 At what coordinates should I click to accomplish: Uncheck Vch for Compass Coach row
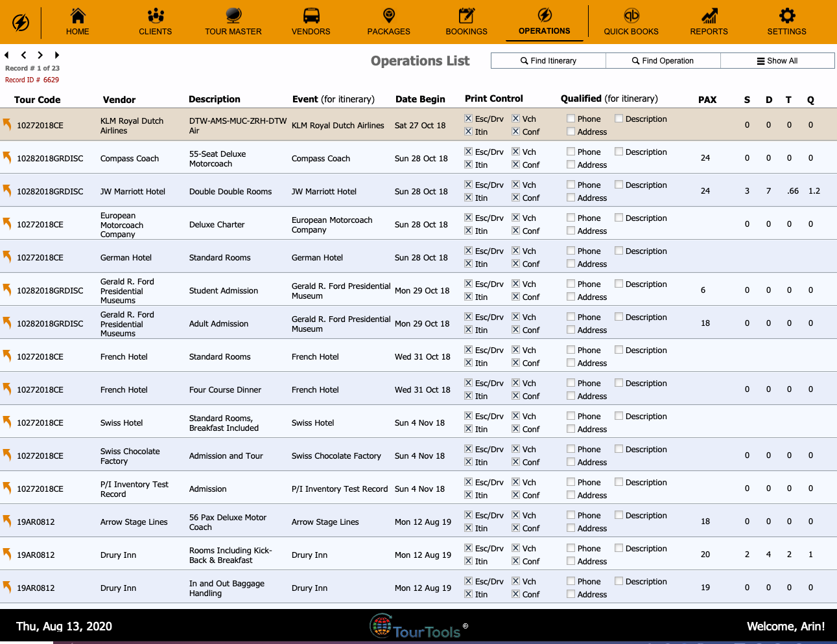click(x=515, y=152)
